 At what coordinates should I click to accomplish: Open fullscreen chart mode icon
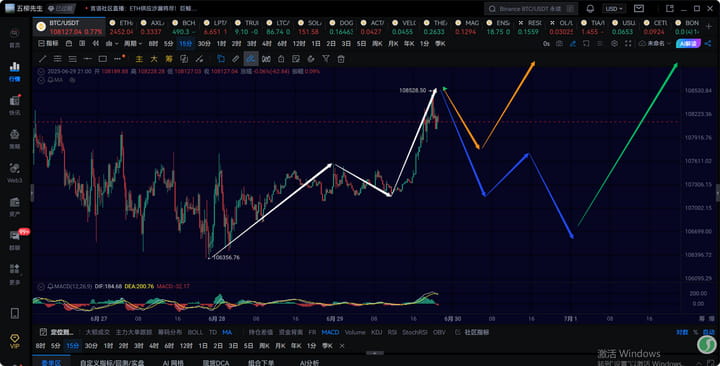point(628,44)
